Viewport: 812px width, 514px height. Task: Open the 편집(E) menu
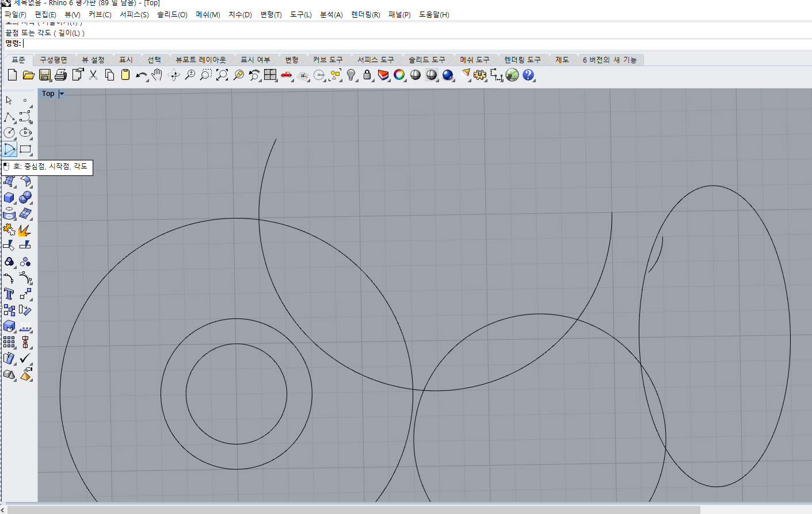click(45, 14)
